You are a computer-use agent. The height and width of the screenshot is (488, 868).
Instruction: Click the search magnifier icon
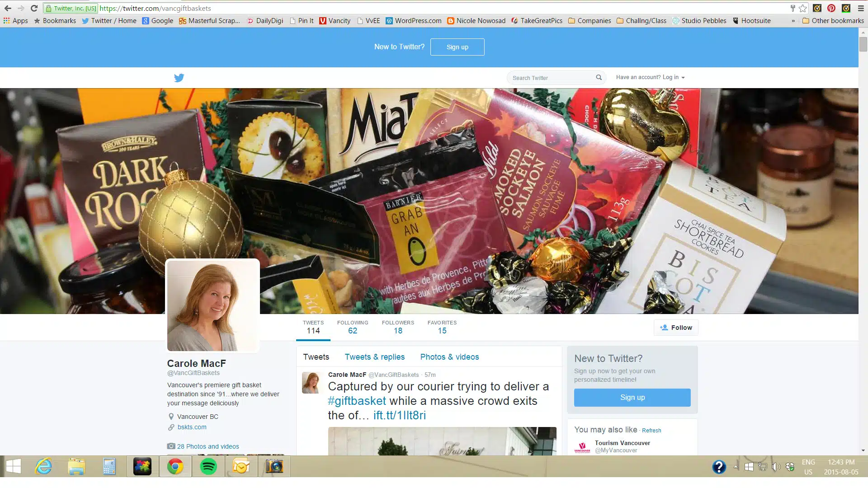[x=599, y=77]
